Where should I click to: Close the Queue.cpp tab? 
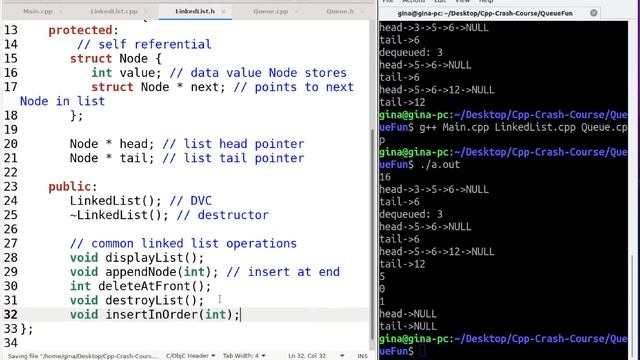point(297,11)
